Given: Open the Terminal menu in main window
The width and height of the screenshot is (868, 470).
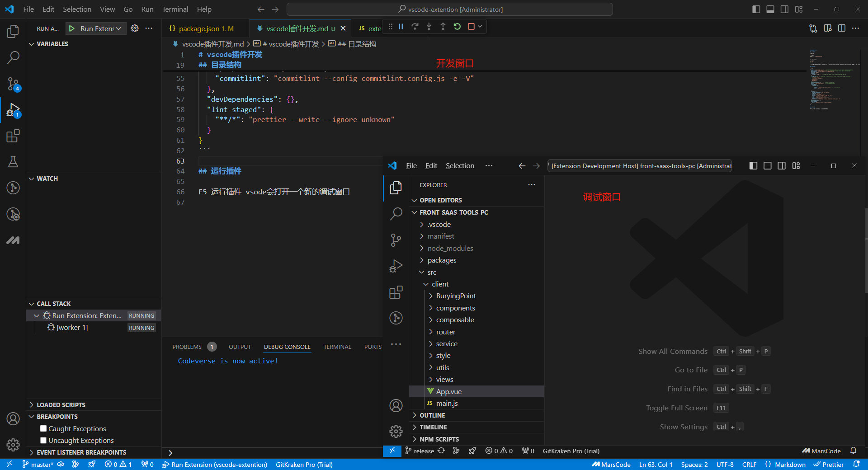Looking at the screenshot, I should [x=175, y=9].
